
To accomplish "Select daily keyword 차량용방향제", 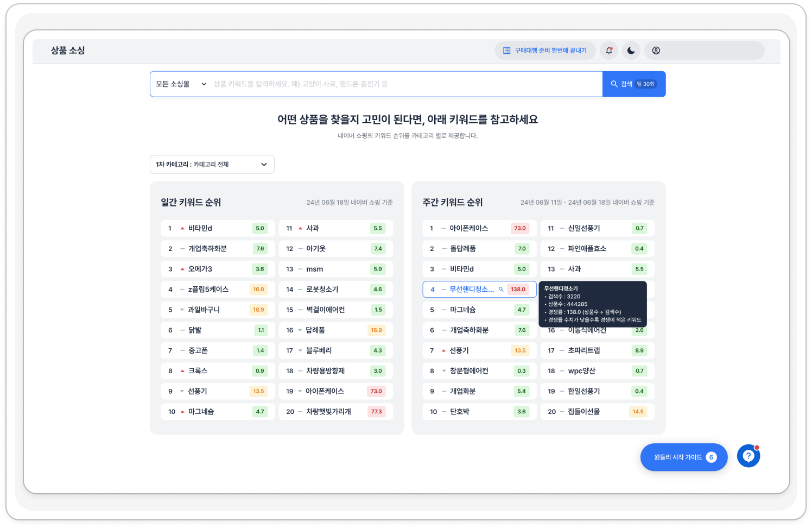I will [x=336, y=371].
